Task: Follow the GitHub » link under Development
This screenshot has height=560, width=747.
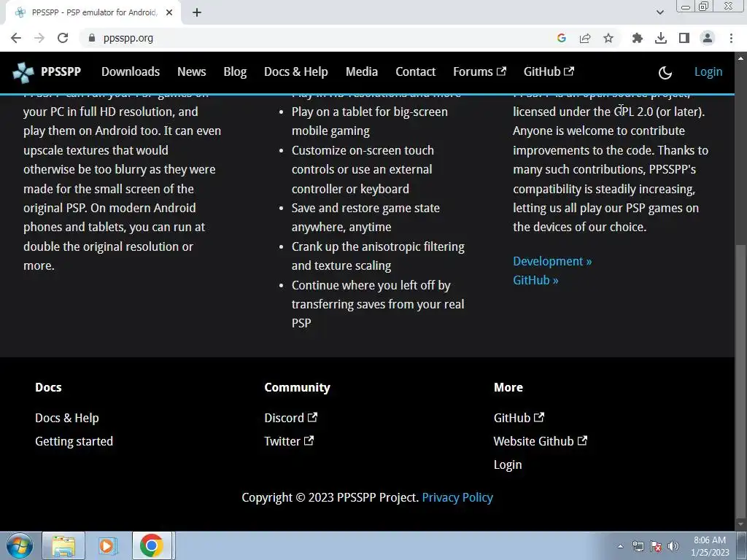Action: 535,281
